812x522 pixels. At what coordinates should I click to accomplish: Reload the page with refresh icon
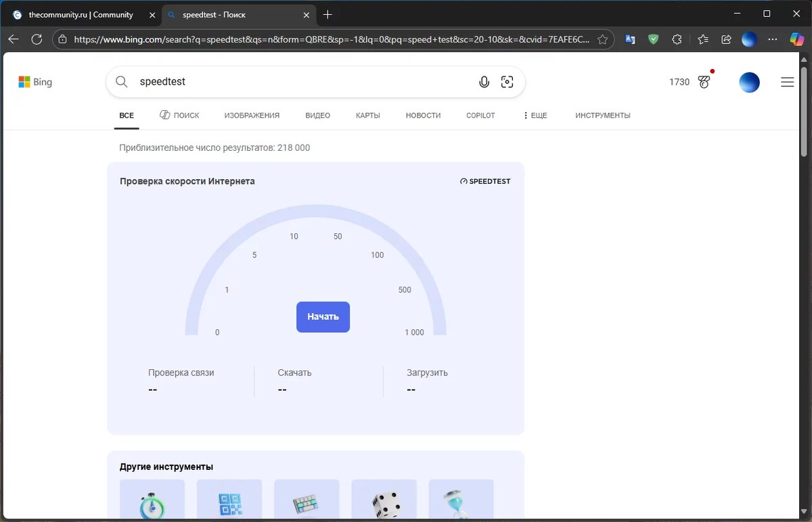37,39
